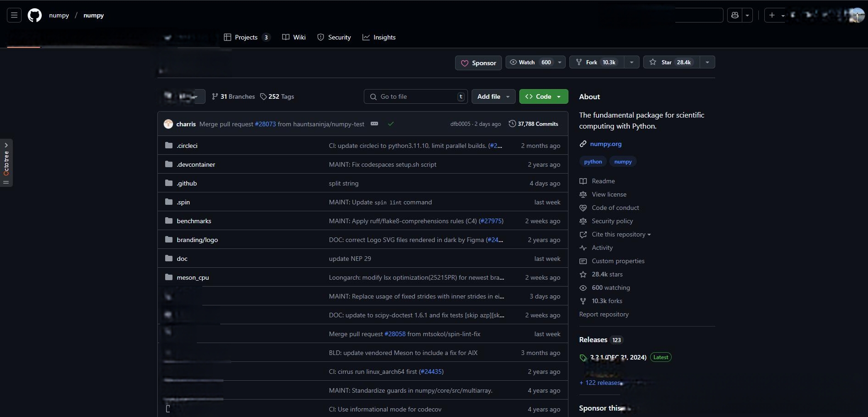
Task: Open the meson_cpu folder
Action: [x=193, y=277]
